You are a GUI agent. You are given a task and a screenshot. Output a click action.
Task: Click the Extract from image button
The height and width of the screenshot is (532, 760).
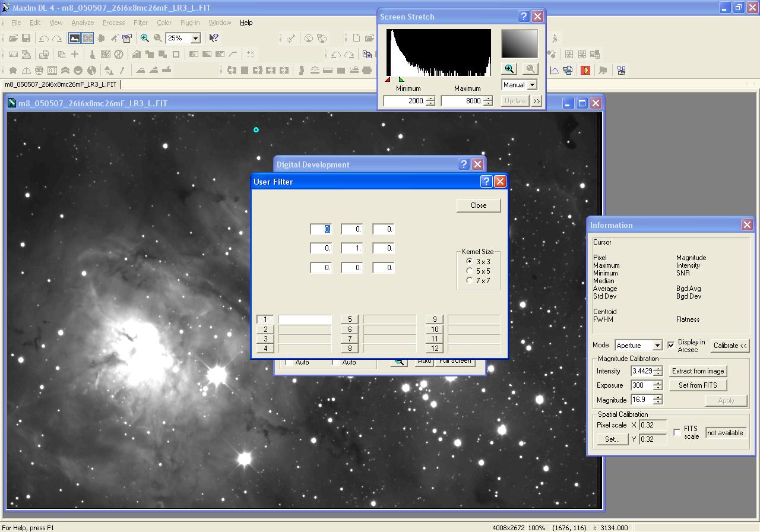tap(698, 371)
